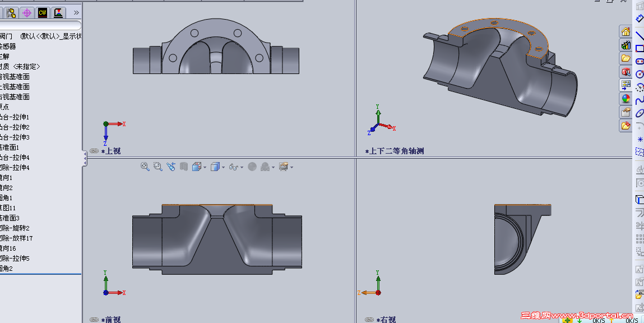Select 凸台-拉伸2 feature

coord(15,127)
